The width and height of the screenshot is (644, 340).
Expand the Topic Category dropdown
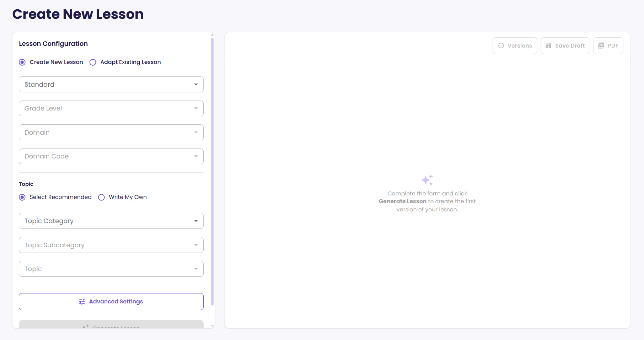pyautogui.click(x=111, y=221)
